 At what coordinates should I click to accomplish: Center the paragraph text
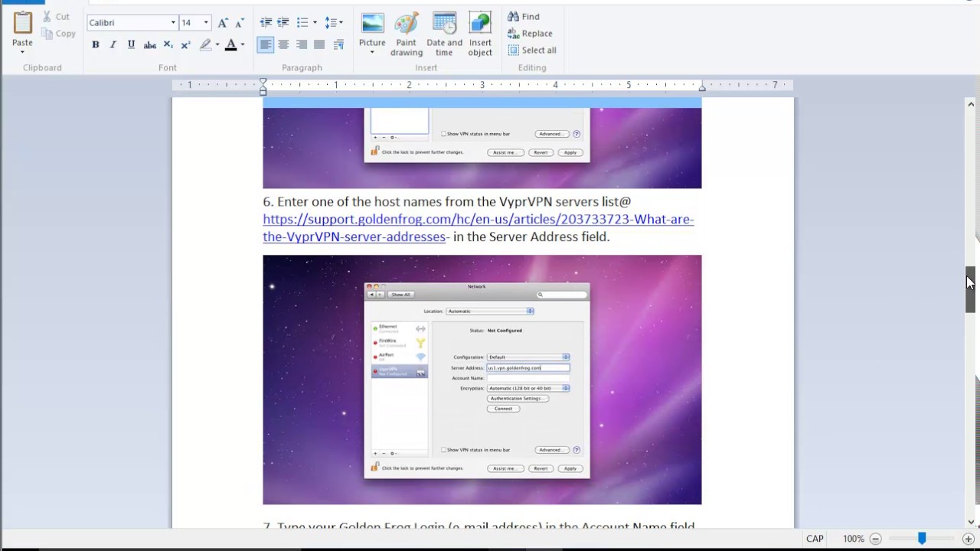click(283, 45)
